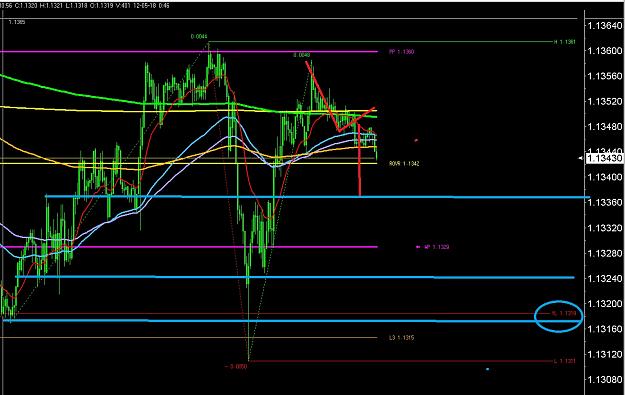
Task: Click the 1.13640 price axis label
Action: [604, 26]
